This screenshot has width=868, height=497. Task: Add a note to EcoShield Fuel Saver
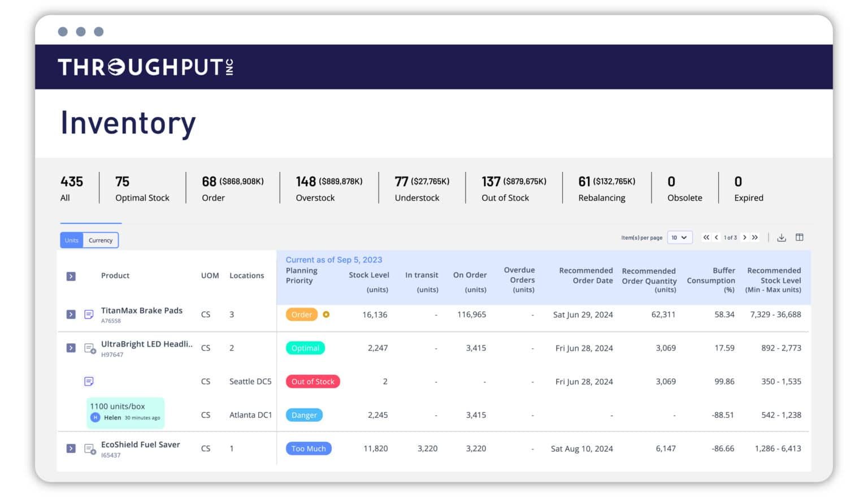pos(89,448)
